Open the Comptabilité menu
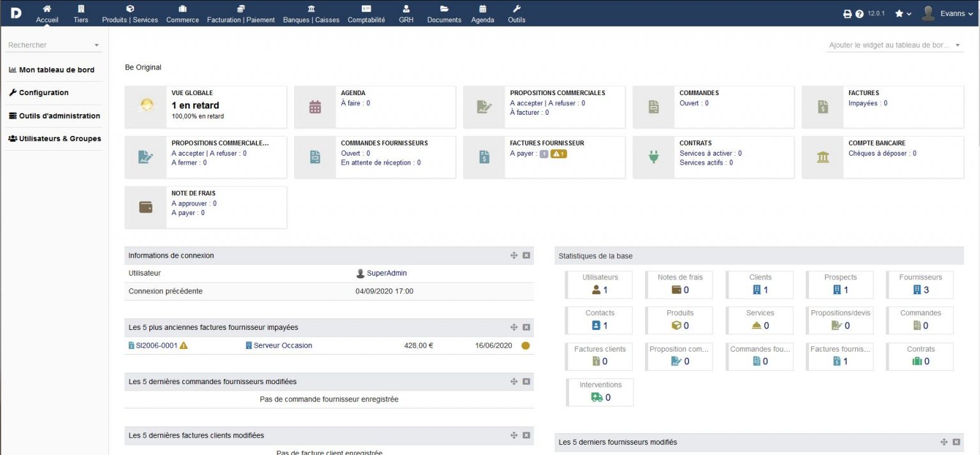The height and width of the screenshot is (455, 980). (x=366, y=13)
